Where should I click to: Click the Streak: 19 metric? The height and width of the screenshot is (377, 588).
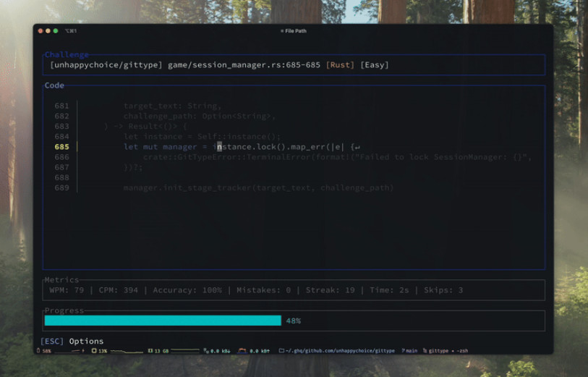pyautogui.click(x=330, y=290)
